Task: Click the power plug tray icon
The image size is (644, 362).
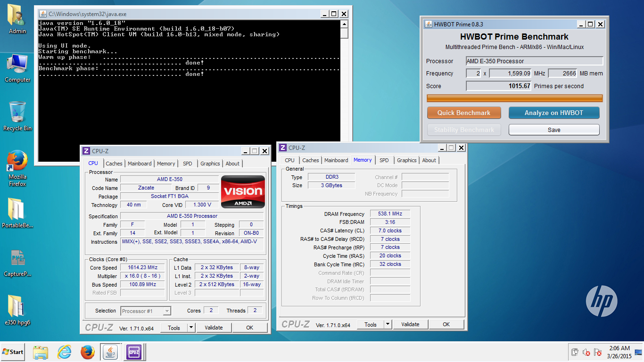Action: coord(575,352)
